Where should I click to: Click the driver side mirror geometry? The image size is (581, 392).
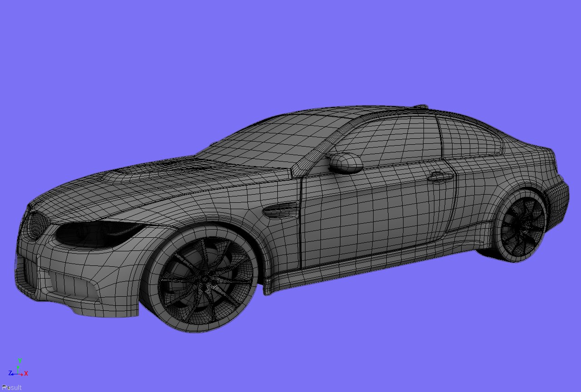pos(347,163)
